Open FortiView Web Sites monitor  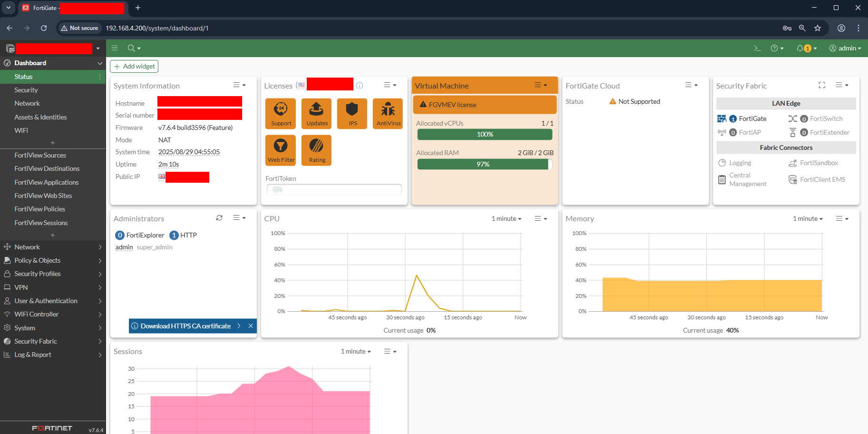(53, 196)
